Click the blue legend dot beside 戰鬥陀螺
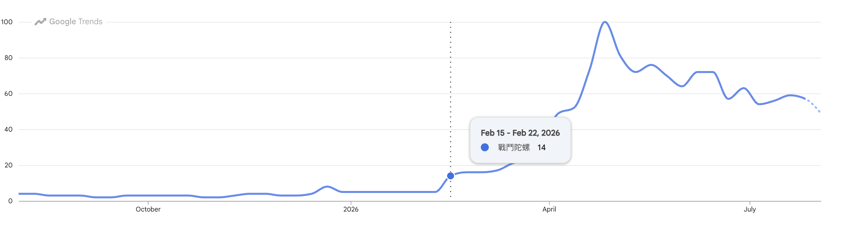 tap(484, 148)
